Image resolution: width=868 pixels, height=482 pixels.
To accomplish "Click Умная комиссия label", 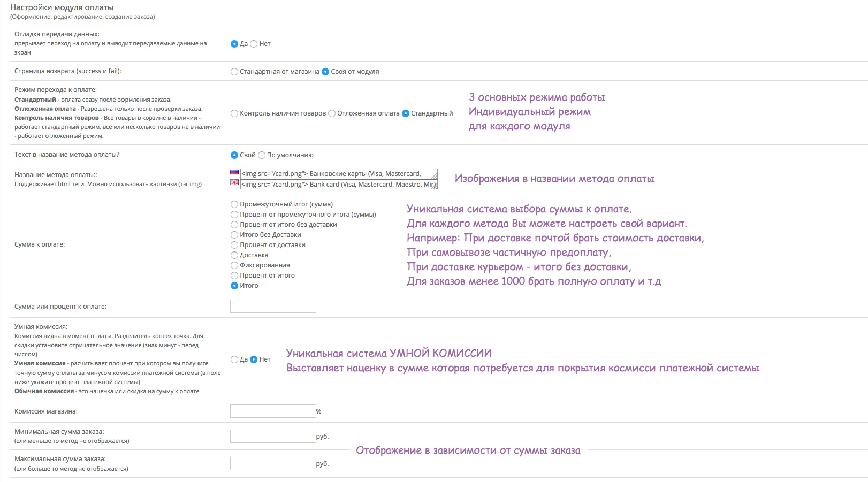I will point(41,327).
